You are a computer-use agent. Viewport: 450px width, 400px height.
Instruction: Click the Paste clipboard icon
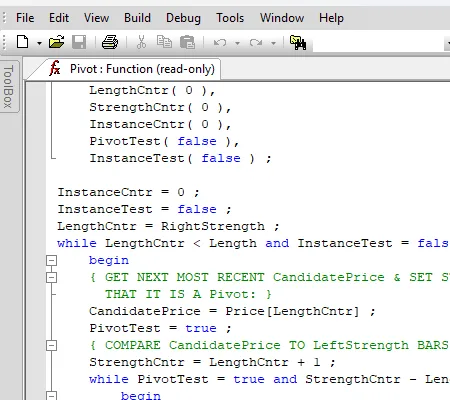(187, 42)
